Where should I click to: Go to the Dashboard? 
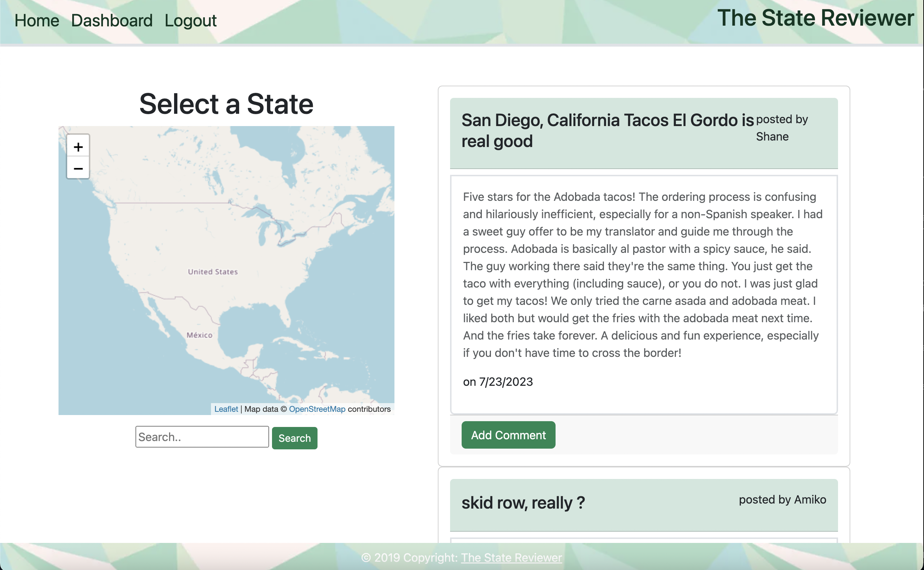click(x=112, y=20)
